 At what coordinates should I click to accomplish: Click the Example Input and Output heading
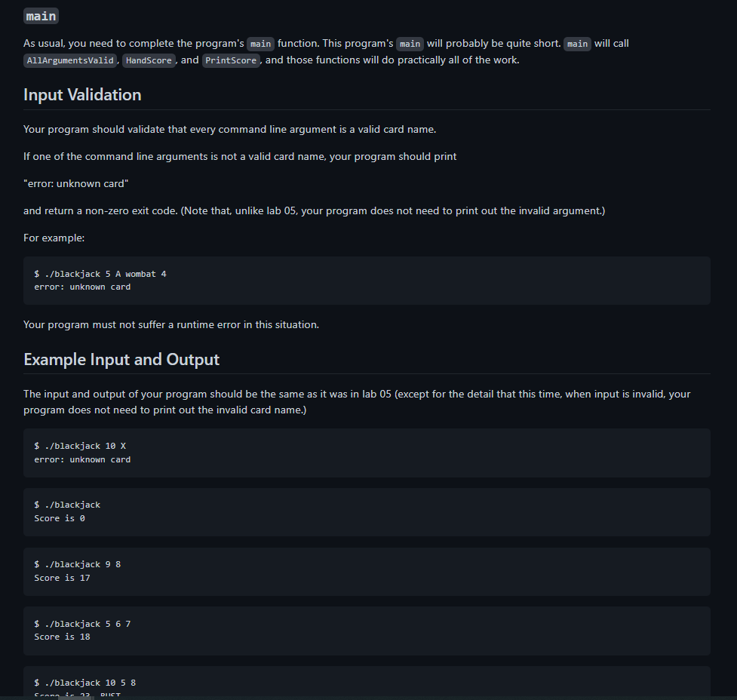tap(121, 360)
